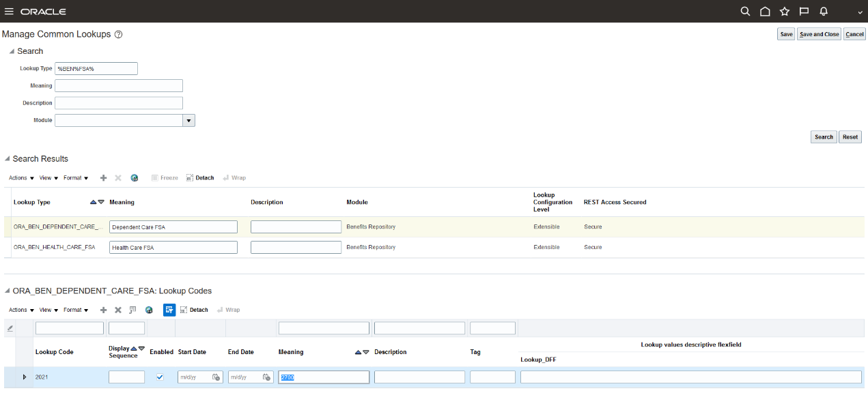Screen dimensions: 868x393
Task: Toggle Query By Example filter in Lookup Codes
Action: pos(169,310)
